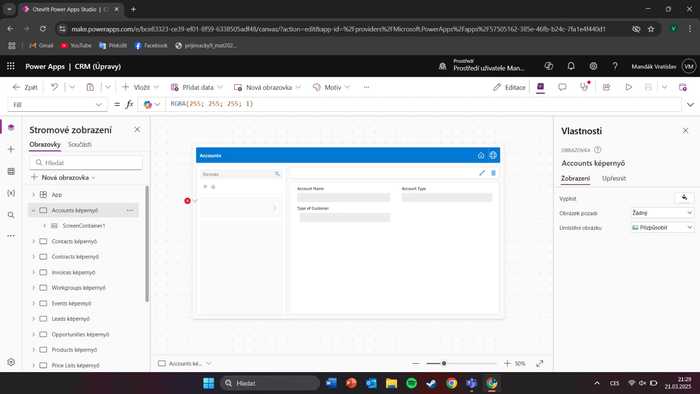
Task: Click the trash delete icon on canvas
Action: tap(493, 173)
